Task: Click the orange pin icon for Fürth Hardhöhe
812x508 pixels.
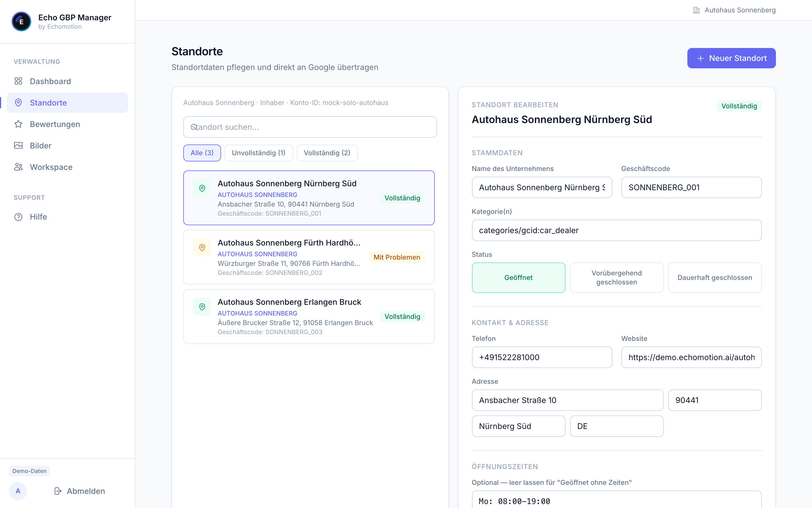Action: click(x=202, y=247)
